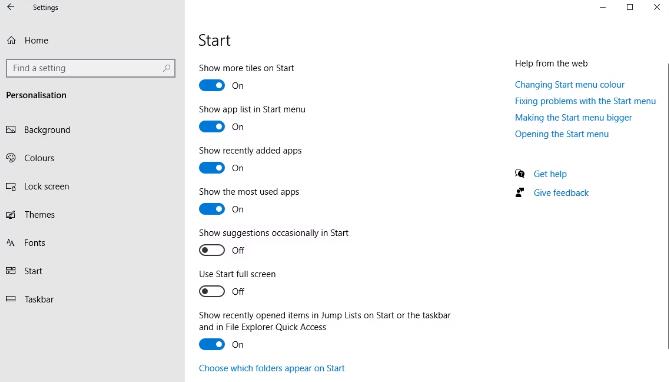
Task: Click the Find a setting search box
Action: point(90,68)
